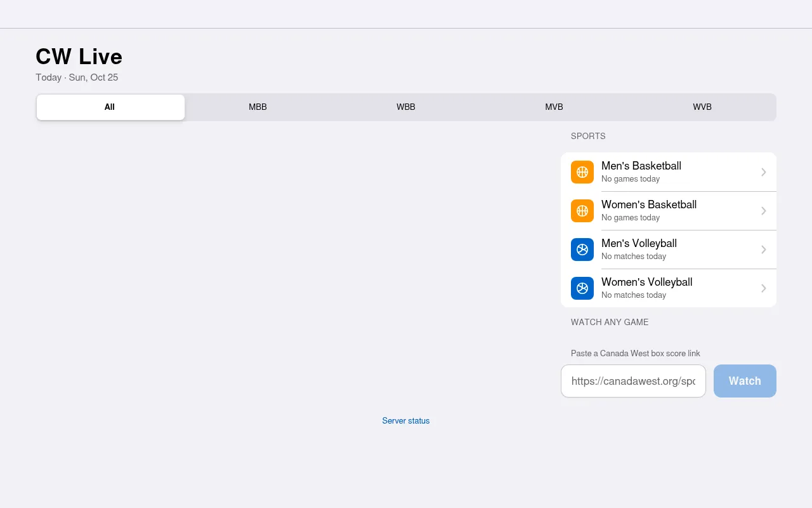Click the Women's Volleyball blue icon
The width and height of the screenshot is (812, 508).
click(x=582, y=288)
